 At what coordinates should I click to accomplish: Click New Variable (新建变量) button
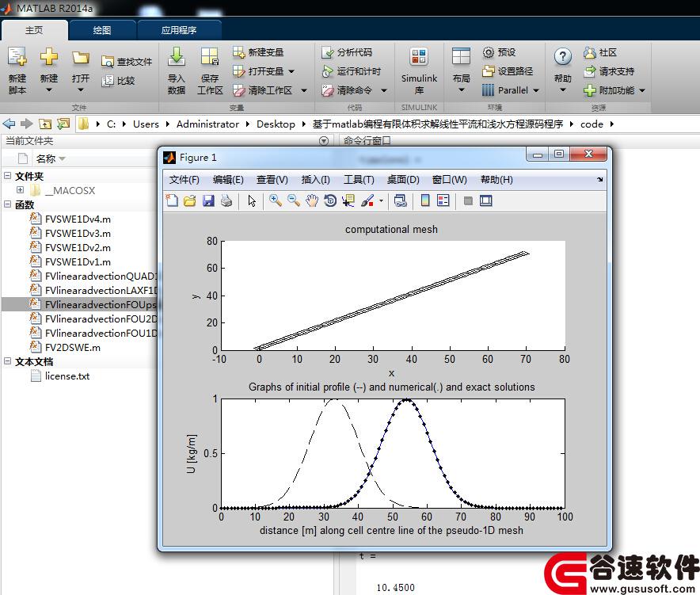[x=258, y=52]
